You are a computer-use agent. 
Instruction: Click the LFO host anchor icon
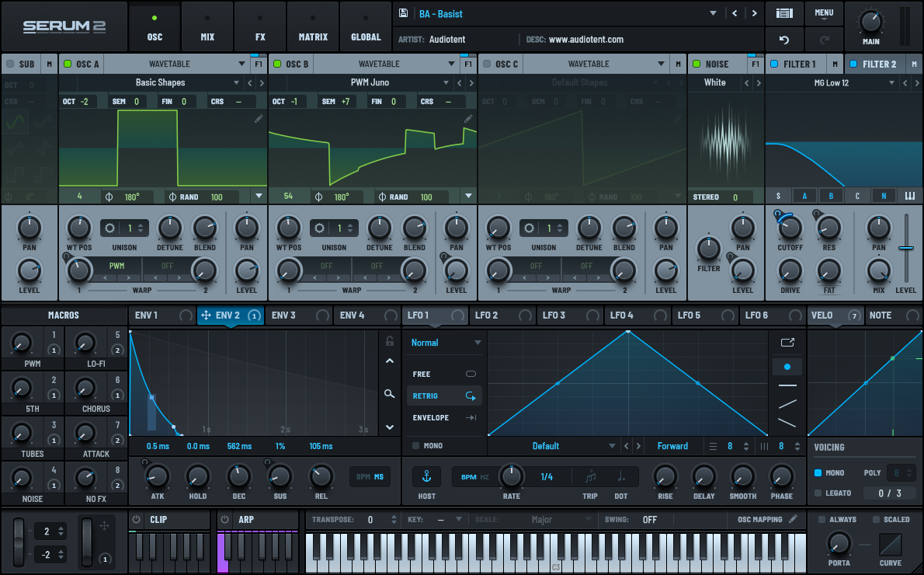426,476
